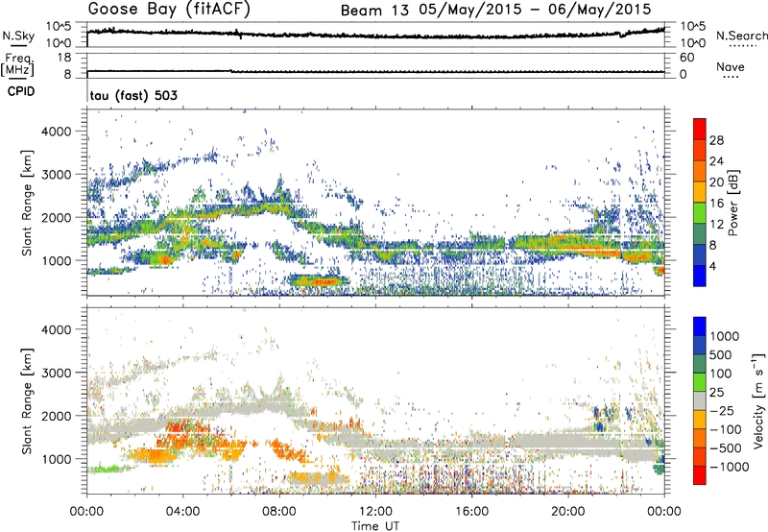Click the '4000' tick of velocity panel axis

(56, 329)
